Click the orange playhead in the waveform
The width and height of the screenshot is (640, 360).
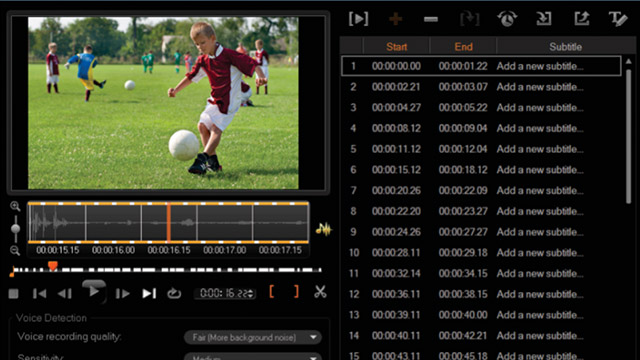click(168, 222)
